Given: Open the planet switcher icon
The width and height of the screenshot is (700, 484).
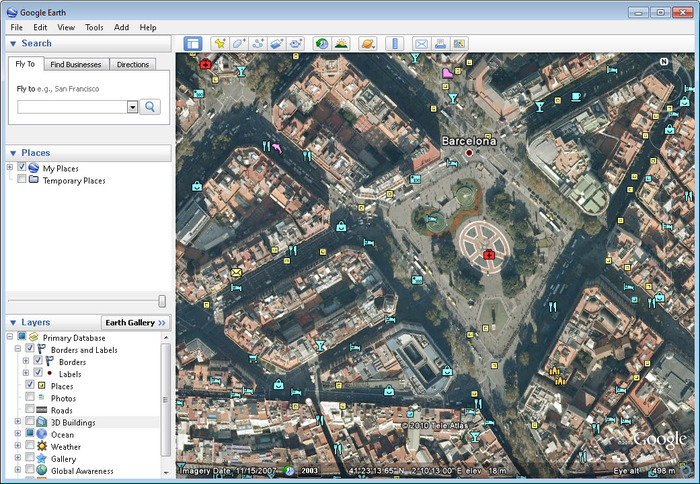Looking at the screenshot, I should click(x=367, y=44).
